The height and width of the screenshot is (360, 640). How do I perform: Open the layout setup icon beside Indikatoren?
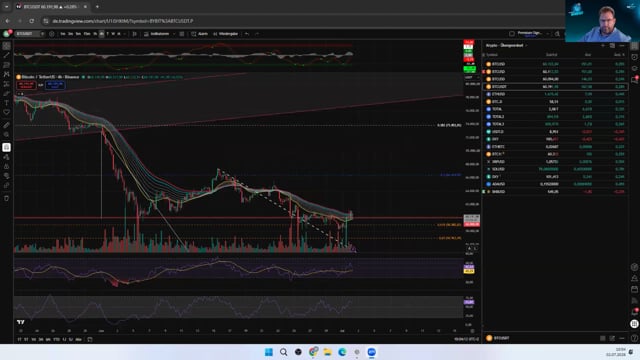tap(182, 34)
